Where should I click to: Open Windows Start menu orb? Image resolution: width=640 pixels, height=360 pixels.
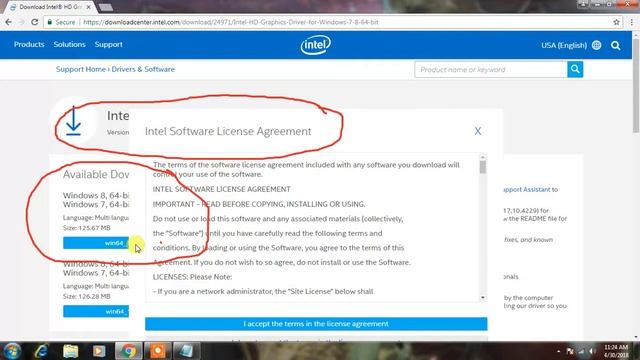pos(12,351)
